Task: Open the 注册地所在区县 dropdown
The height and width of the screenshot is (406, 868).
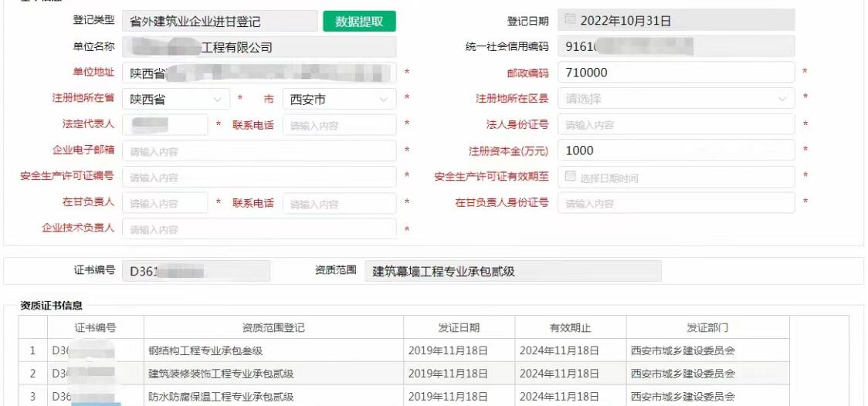Action: pos(676,99)
